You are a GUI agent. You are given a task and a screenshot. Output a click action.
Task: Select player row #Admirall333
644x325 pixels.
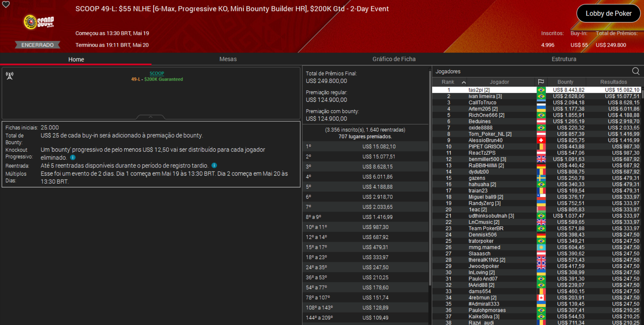pos(537,304)
